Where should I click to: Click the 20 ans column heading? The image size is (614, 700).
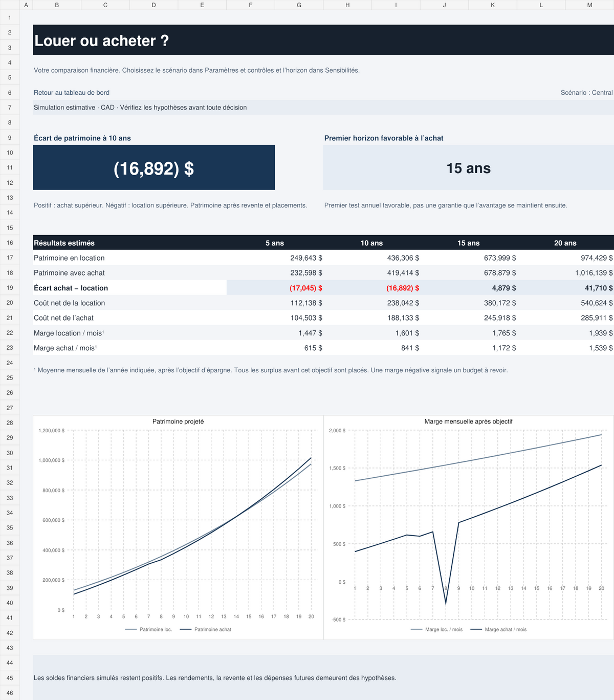tap(565, 243)
